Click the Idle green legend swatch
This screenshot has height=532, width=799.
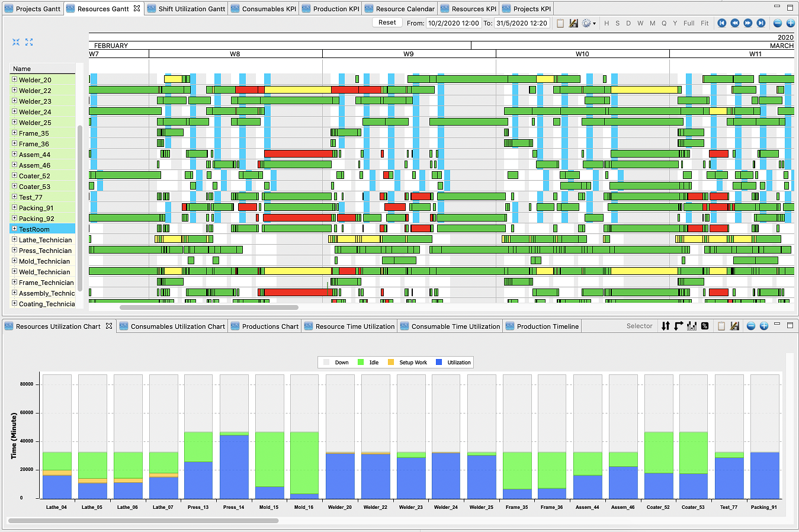coord(361,362)
